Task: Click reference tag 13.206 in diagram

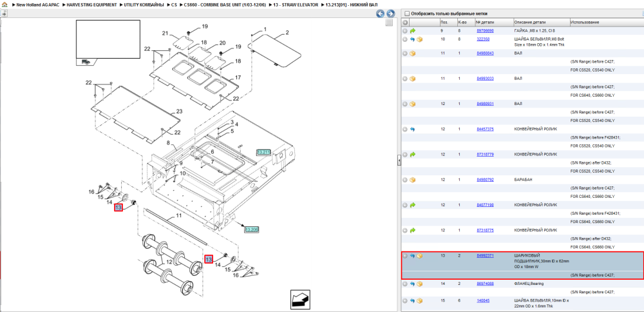Action: click(252, 229)
